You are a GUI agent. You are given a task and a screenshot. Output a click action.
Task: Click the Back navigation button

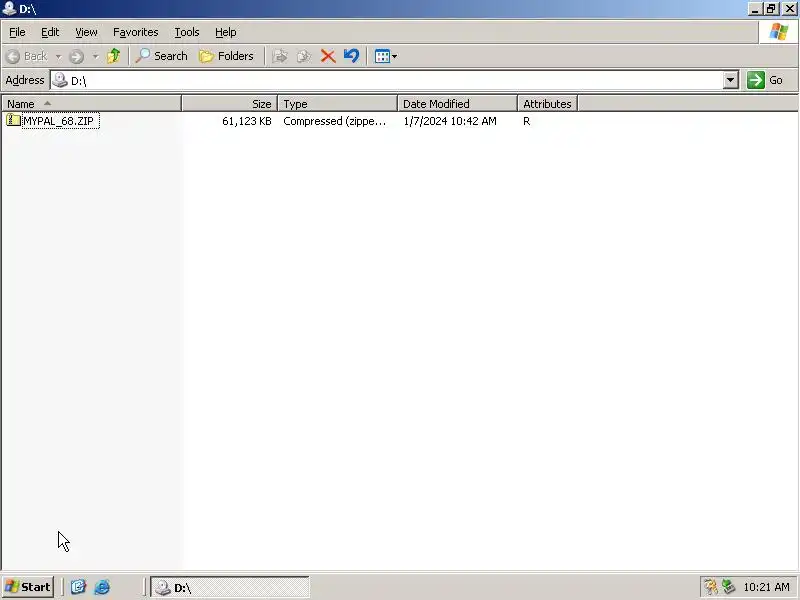point(28,56)
